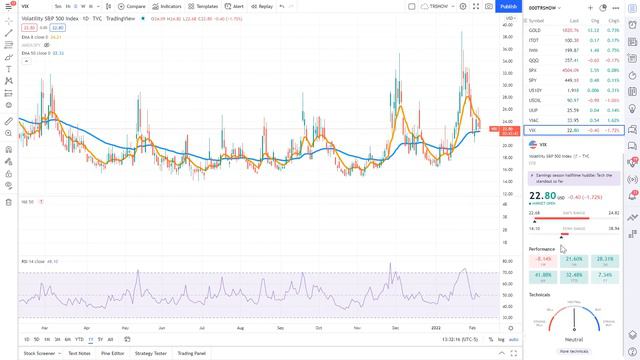Start bar Replay mode
The image size is (640, 360).
coord(262,7)
